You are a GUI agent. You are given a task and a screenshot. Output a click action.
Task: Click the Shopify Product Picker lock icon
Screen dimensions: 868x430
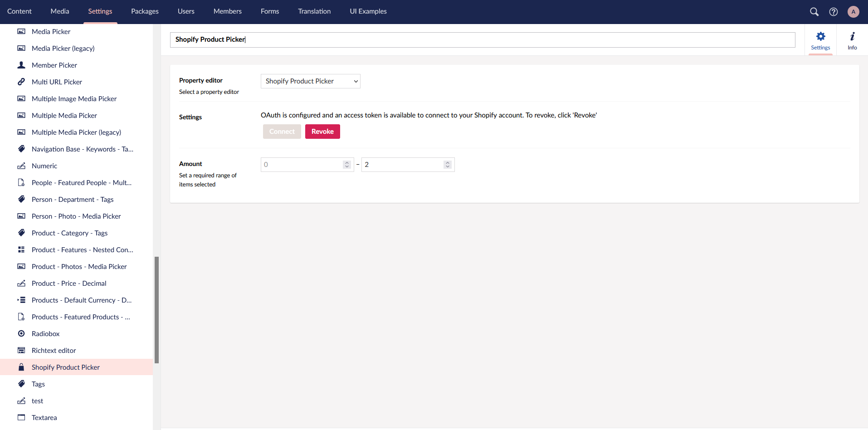pos(21,367)
